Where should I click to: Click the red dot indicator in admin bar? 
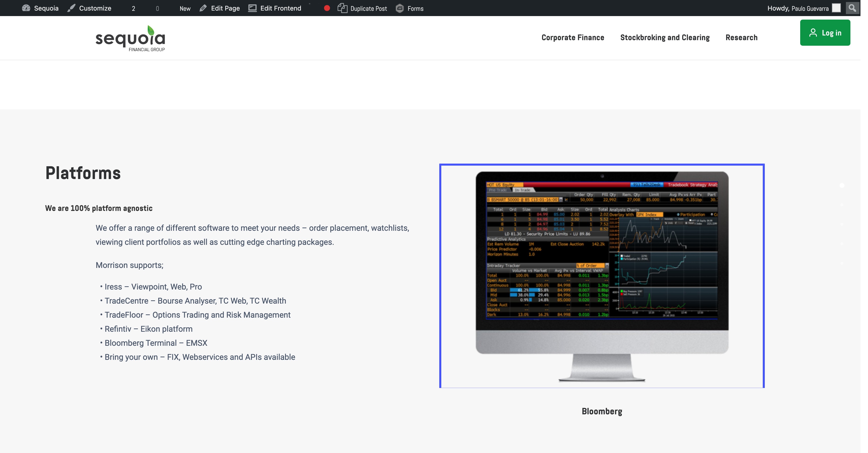tap(327, 8)
